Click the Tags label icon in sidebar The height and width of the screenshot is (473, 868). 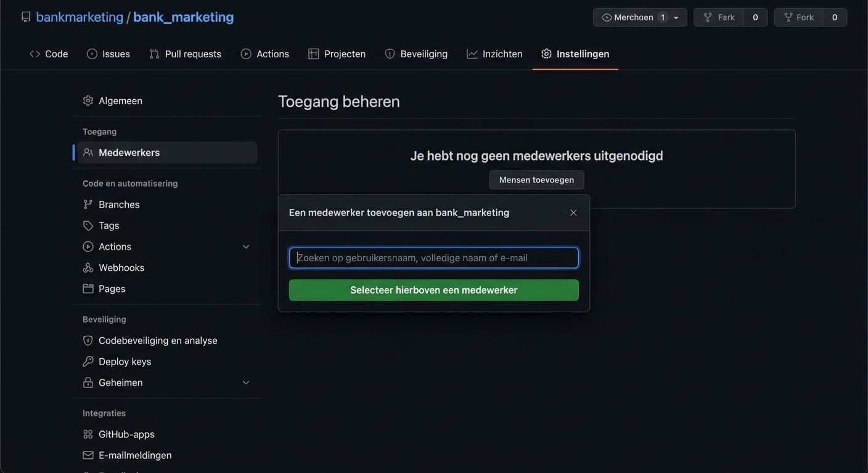88,225
